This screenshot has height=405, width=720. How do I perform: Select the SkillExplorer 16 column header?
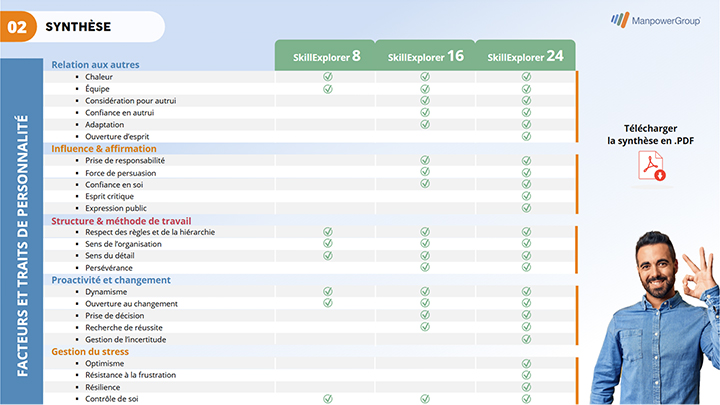425,55
